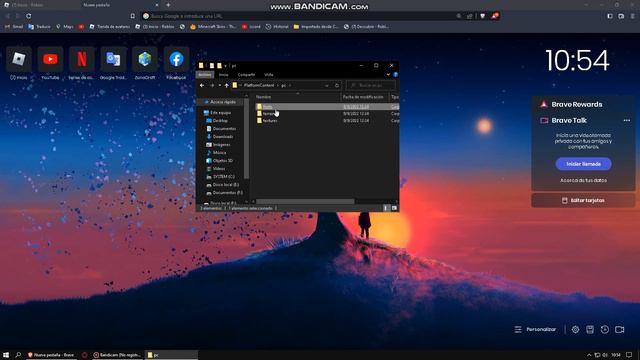Select SYSTEM (C:) drive in navigation pane
Viewport: 640px width, 360px height.
[220, 177]
